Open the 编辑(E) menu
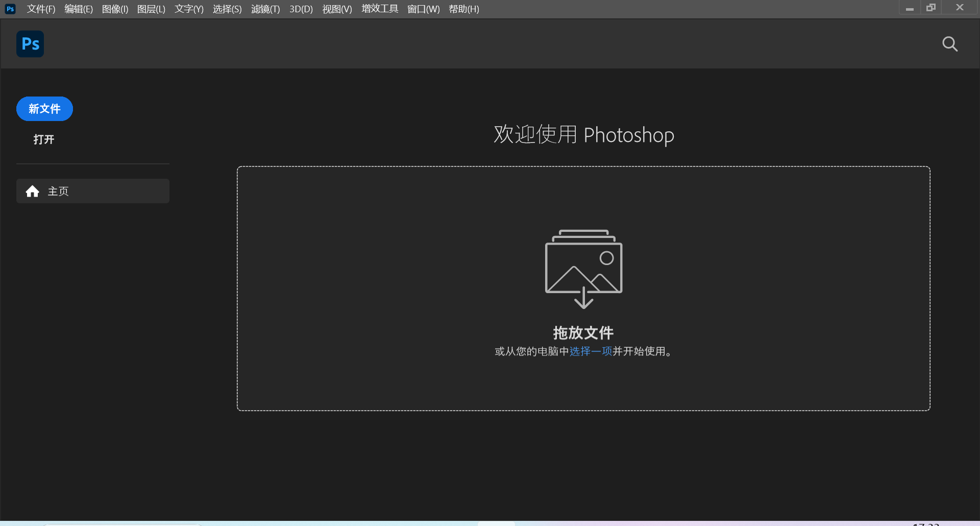The width and height of the screenshot is (980, 526). 79,9
